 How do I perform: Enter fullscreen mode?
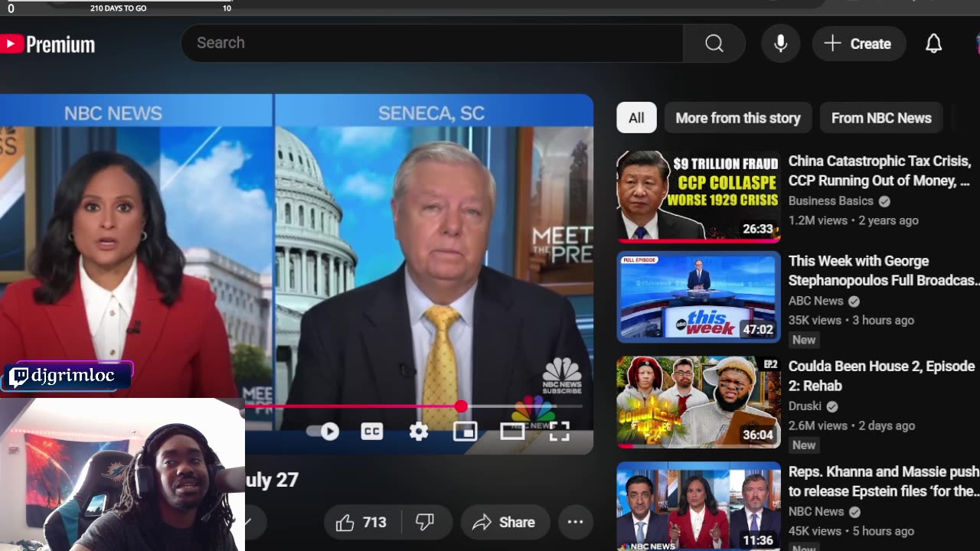tap(560, 432)
